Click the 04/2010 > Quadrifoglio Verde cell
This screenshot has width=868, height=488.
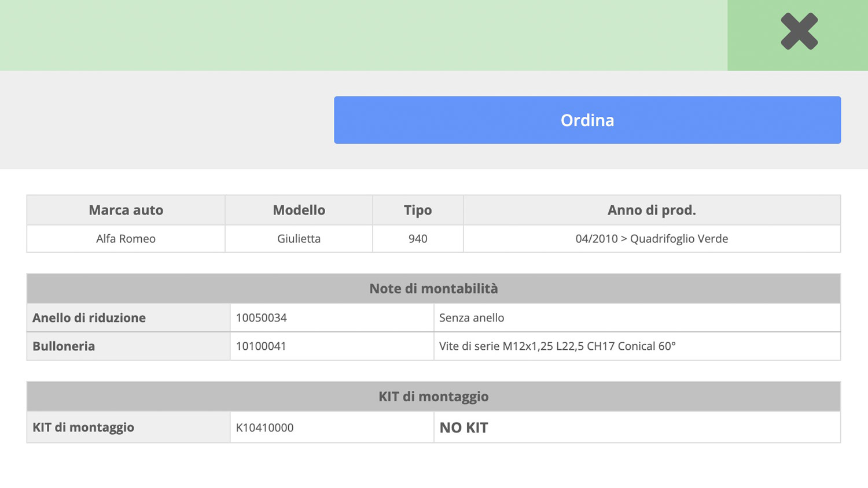tap(652, 239)
